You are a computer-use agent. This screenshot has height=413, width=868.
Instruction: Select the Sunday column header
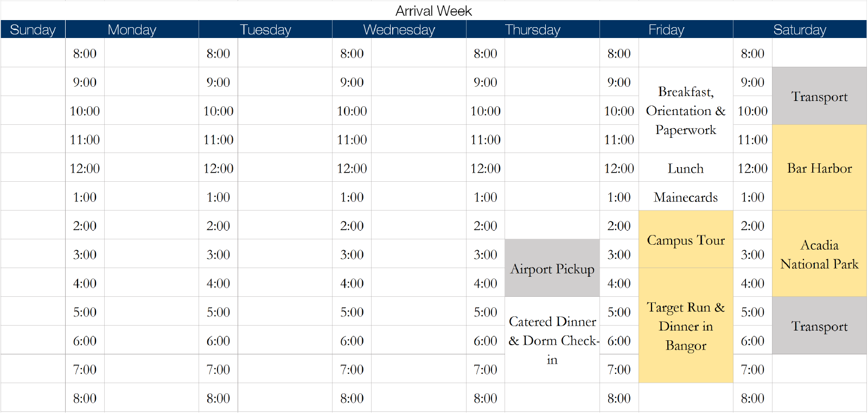[33, 30]
